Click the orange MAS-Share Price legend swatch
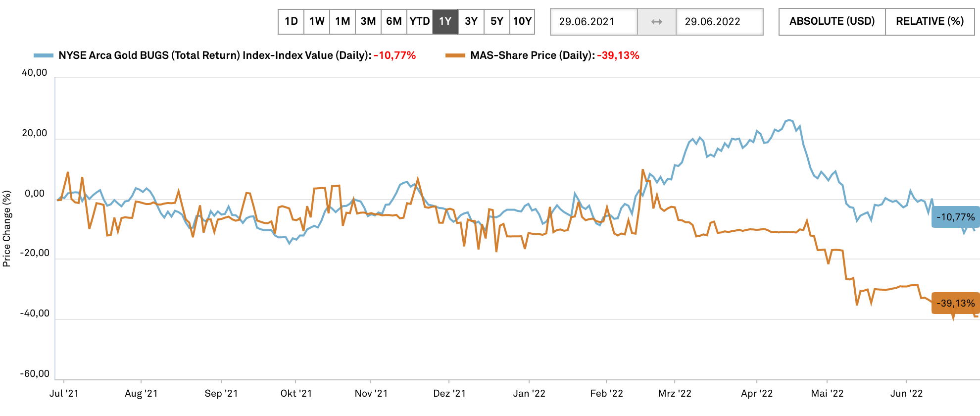 pos(455,55)
